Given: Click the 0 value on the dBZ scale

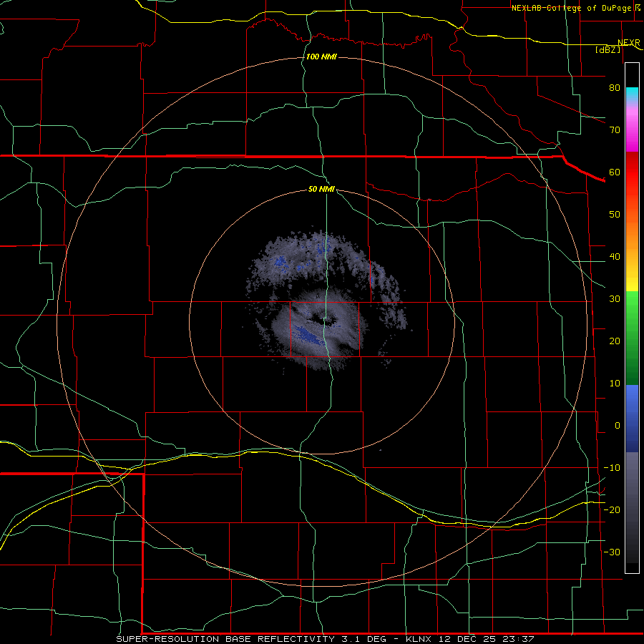Looking at the screenshot, I should pos(618,426).
